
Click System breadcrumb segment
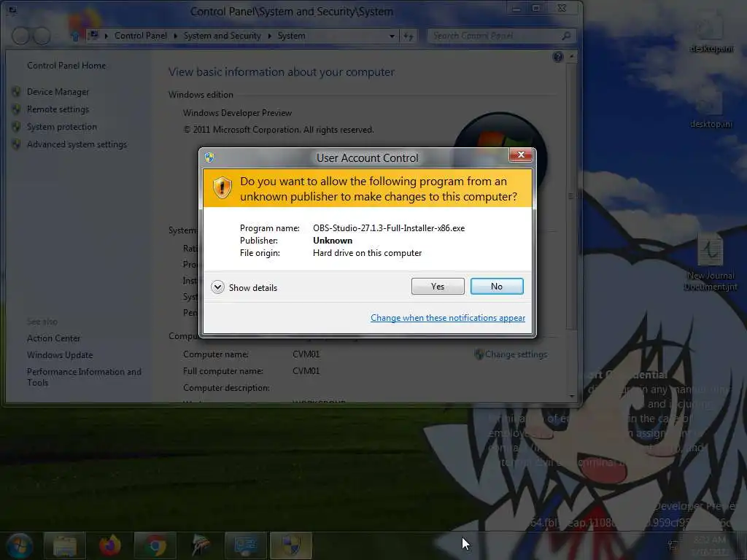(x=291, y=36)
